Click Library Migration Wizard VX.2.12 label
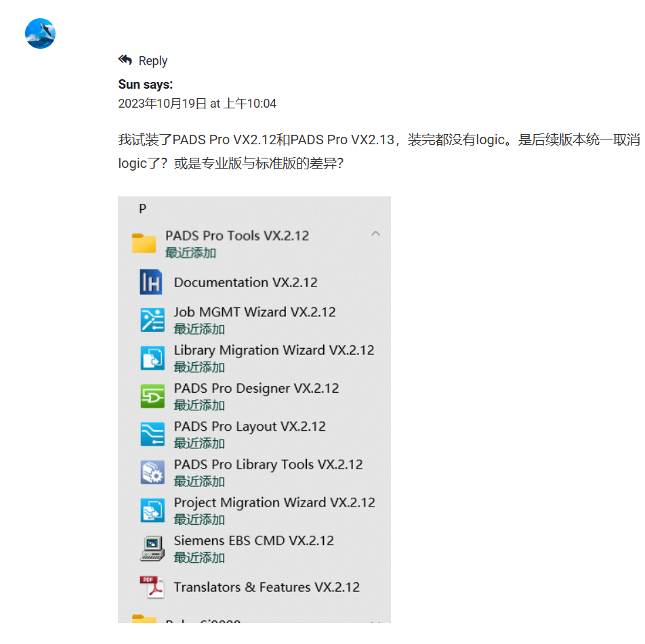The width and height of the screenshot is (645, 644). 274,350
